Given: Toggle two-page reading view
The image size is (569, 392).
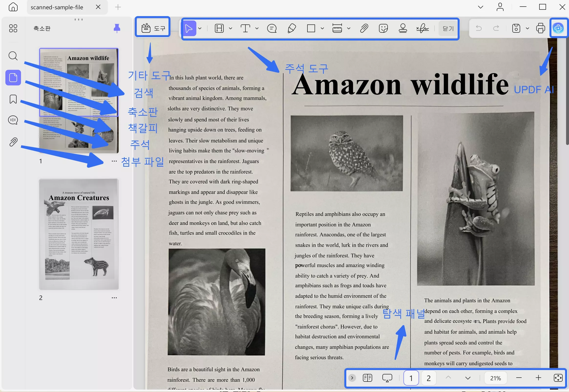Looking at the screenshot, I should 367,378.
